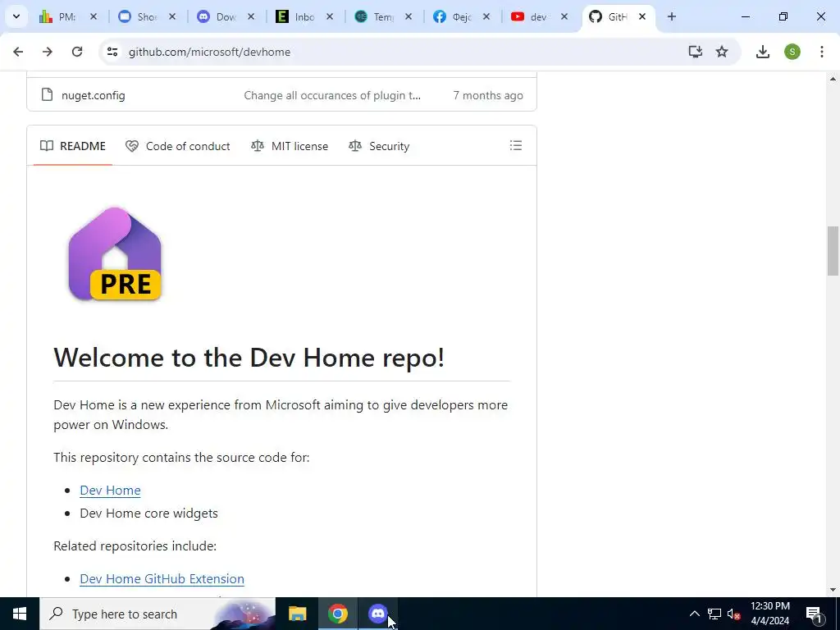The height and width of the screenshot is (630, 840).
Task: View site information icon in address bar
Action: pyautogui.click(x=112, y=52)
